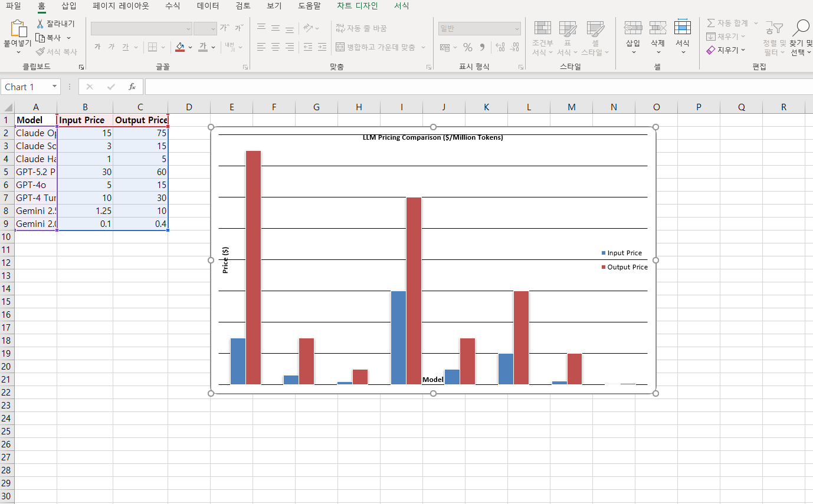Click the comma style icon
Image resolution: width=813 pixels, height=504 pixels.
point(482,47)
